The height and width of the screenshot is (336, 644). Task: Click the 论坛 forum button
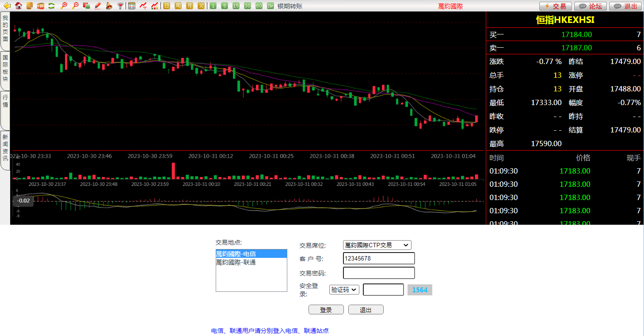pos(591,6)
